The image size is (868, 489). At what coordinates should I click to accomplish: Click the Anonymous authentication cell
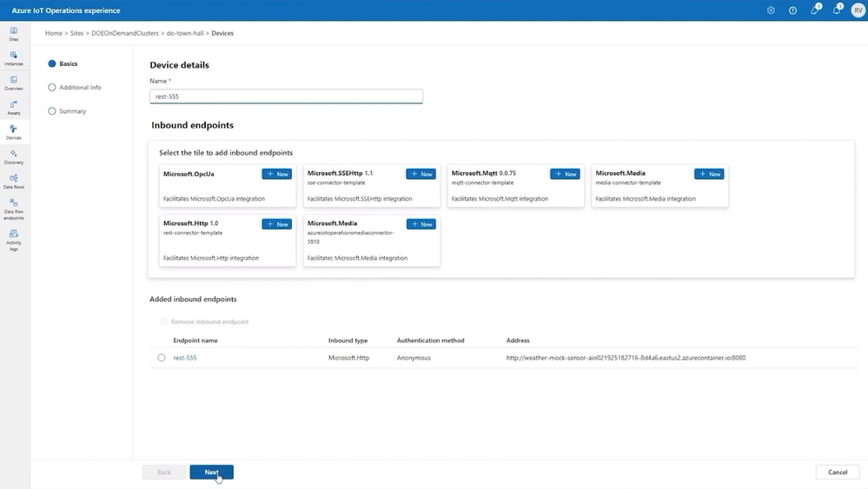[414, 358]
